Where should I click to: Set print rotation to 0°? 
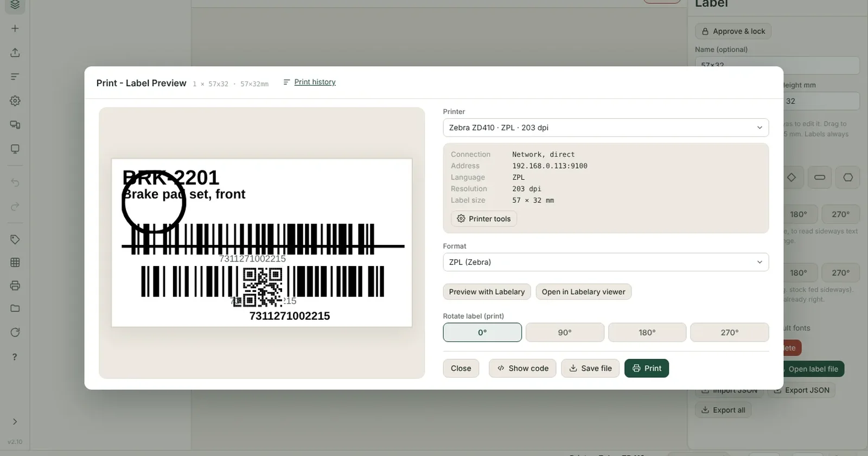(482, 332)
